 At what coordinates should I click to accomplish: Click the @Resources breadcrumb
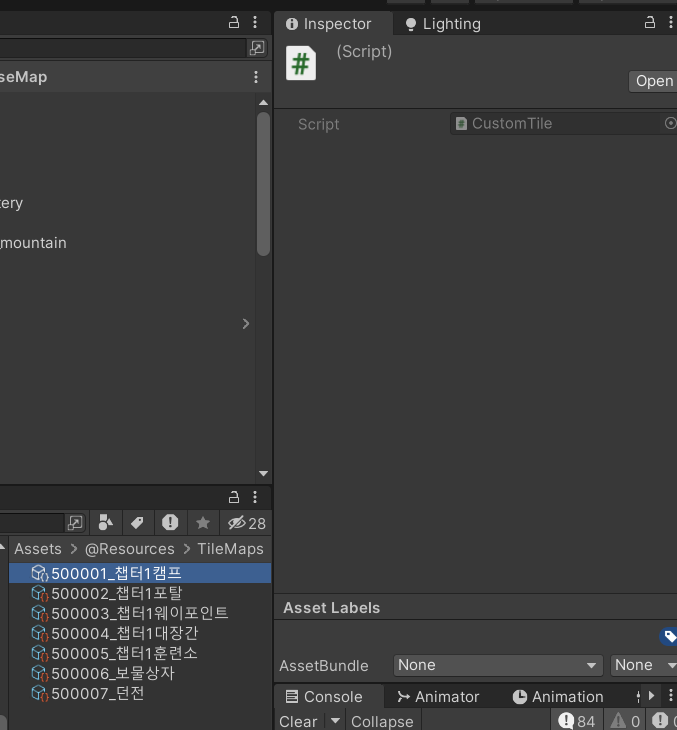pos(129,549)
